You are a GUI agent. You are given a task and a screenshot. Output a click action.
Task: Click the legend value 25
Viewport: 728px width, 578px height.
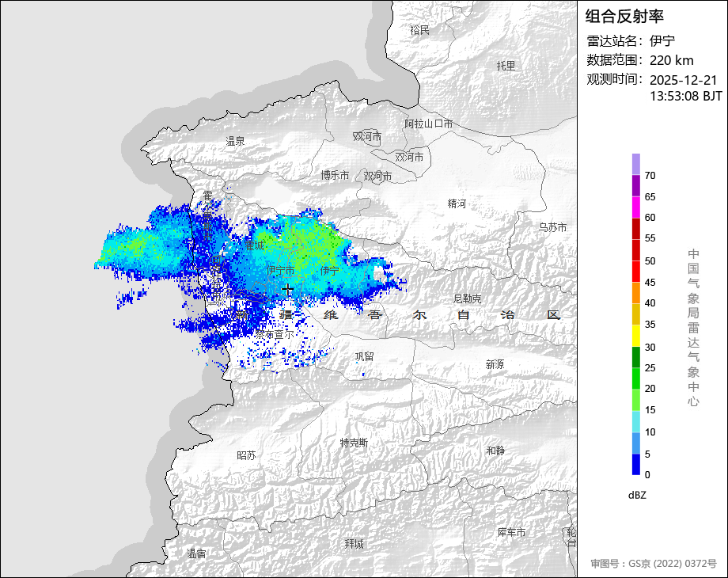tap(650, 368)
